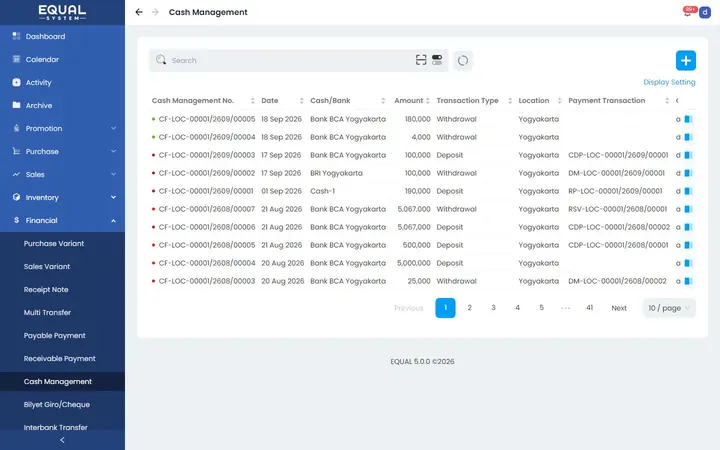Image resolution: width=720 pixels, height=450 pixels.
Task: Open Receivable Payment in sidebar
Action: [x=60, y=358]
